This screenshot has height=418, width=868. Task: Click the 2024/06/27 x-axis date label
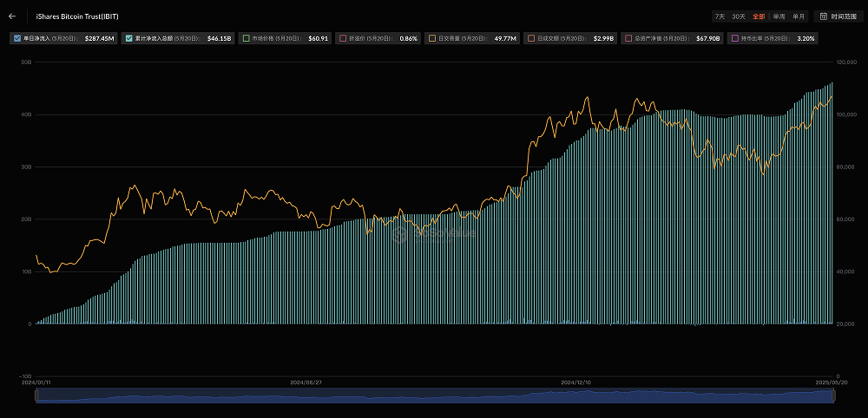[x=306, y=382]
